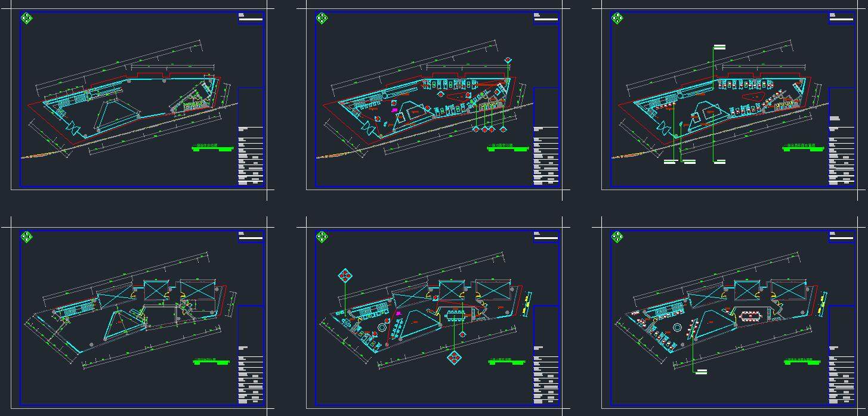Click the green compass symbol in top-right sheet
This screenshot has width=868, height=416.
[x=617, y=18]
